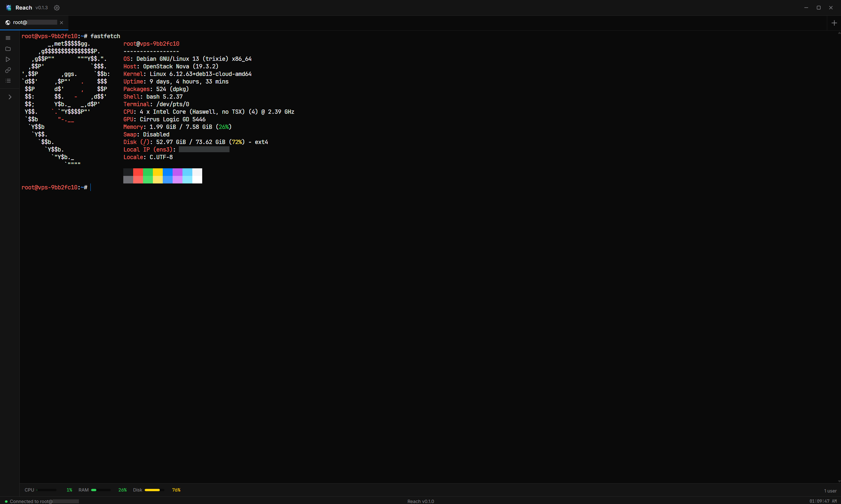Click the cyan color block in palette
The height and width of the screenshot is (504, 841).
pyautogui.click(x=187, y=172)
